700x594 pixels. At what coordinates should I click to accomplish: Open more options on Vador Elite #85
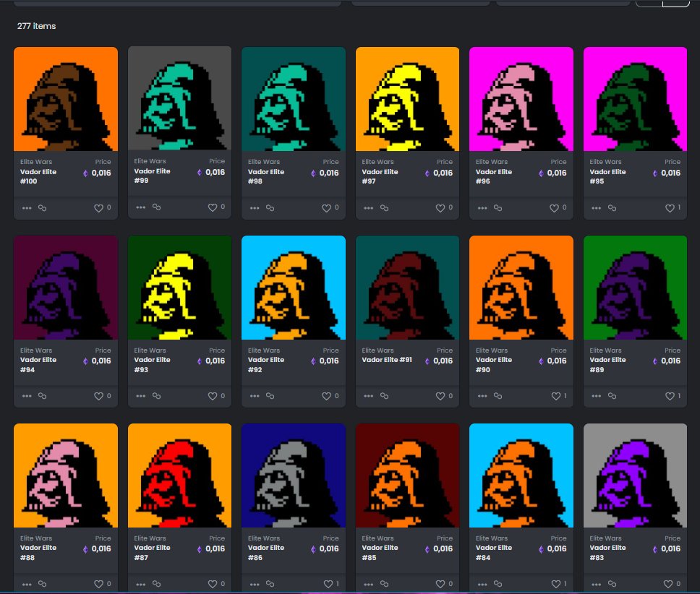pos(368,584)
